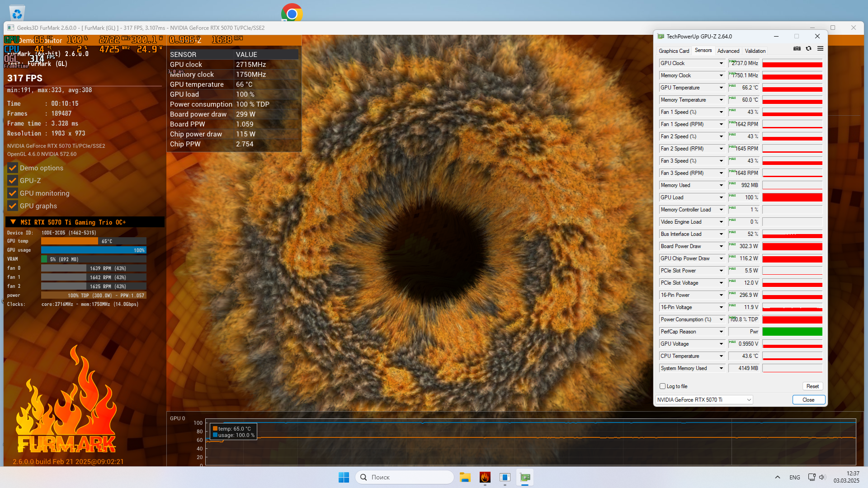Click the taskbar search field
Viewport: 868px width, 488px height.
tap(405, 477)
